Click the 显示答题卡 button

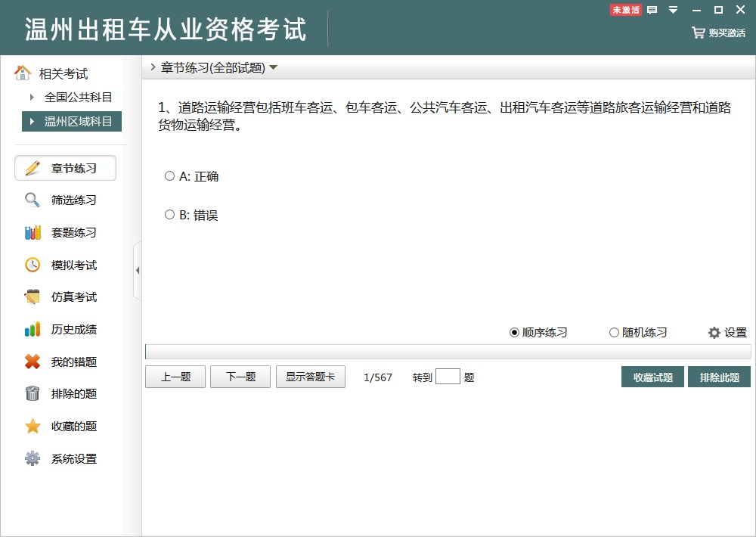coord(311,377)
